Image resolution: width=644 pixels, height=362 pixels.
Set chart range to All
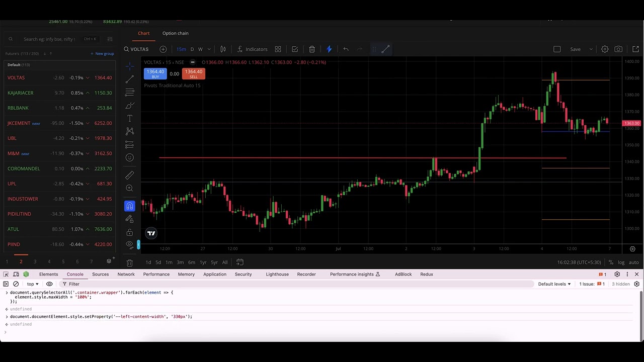click(225, 262)
